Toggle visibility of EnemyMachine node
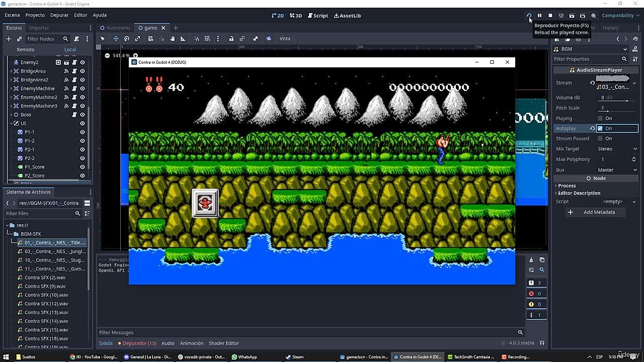This screenshot has width=644, height=362. coord(83,88)
